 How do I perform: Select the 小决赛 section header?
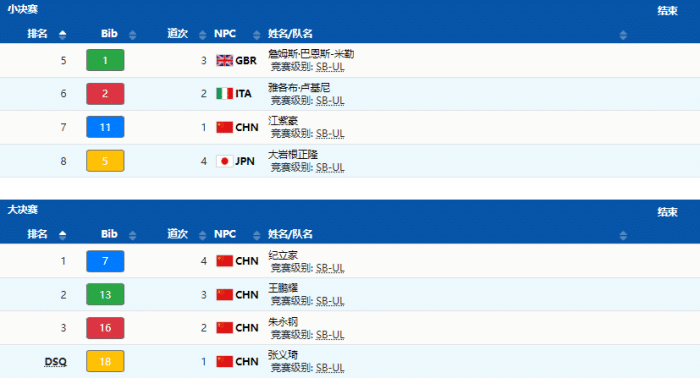(23, 9)
